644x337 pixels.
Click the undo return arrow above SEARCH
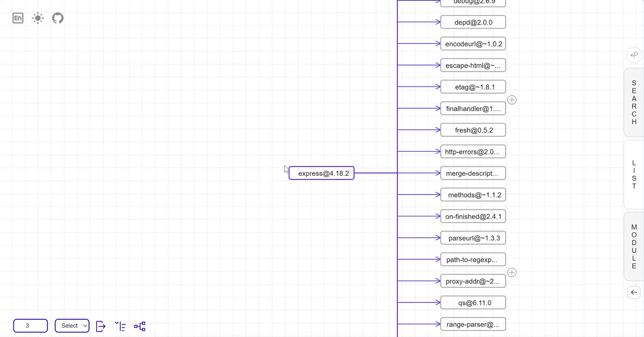[634, 55]
